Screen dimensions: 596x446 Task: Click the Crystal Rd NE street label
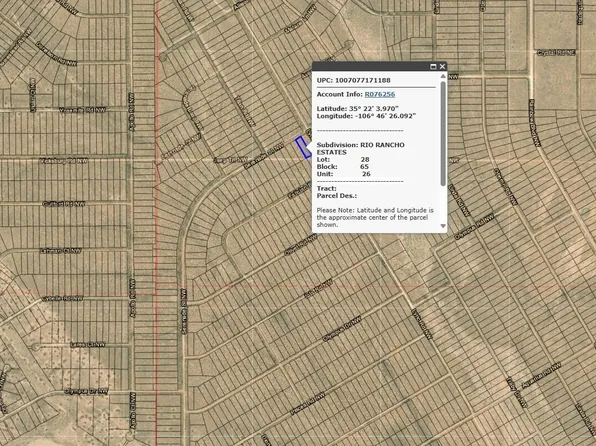[x=556, y=53]
